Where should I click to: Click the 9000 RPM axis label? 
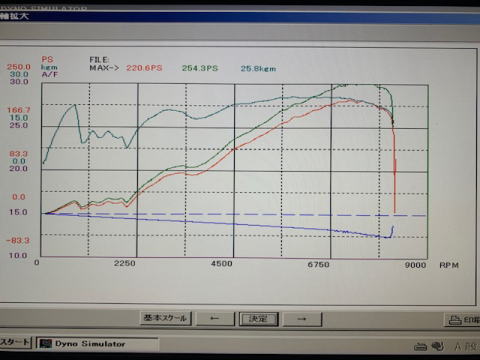tap(415, 265)
